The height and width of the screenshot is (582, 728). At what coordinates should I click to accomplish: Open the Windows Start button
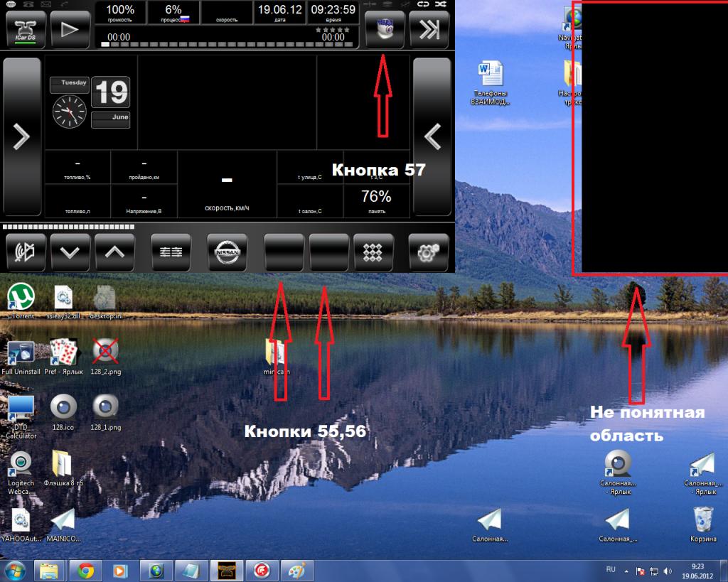click(15, 571)
